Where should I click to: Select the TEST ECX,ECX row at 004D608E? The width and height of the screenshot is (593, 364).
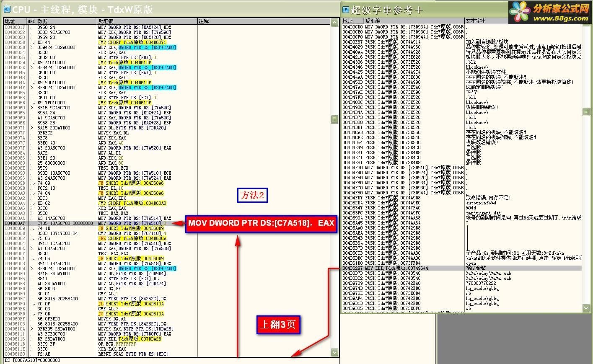(x=167, y=168)
